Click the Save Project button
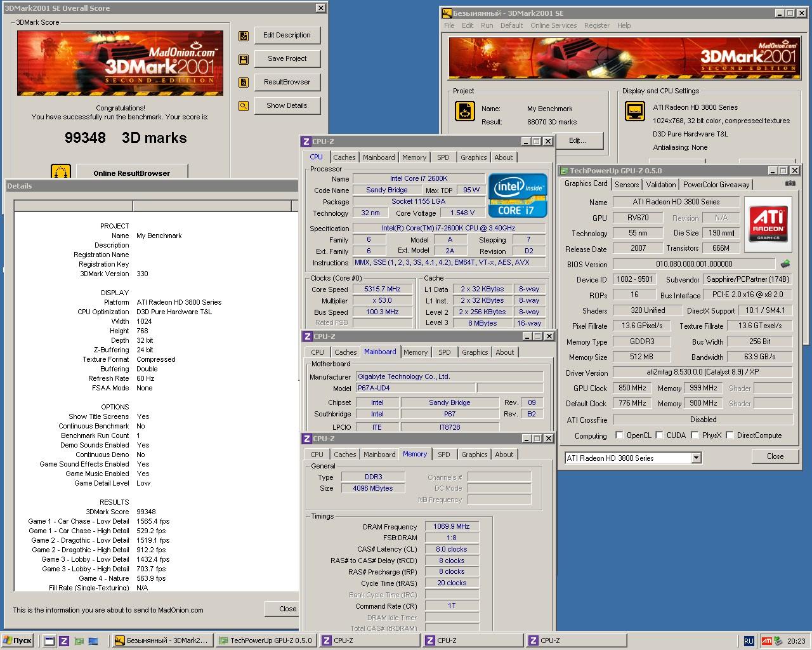 (287, 59)
